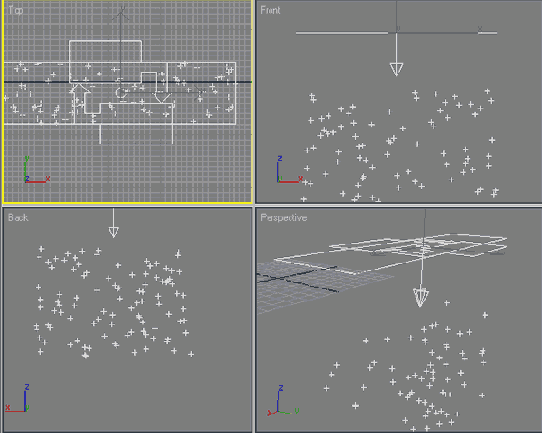Viewport: 542px width, 433px height.
Task: Select emitter arrowhead in Back viewport
Action: [113, 232]
